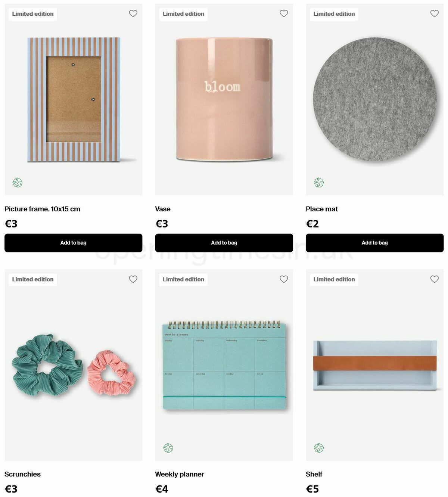
Task: Add Picture frame to bag
Action: click(73, 243)
